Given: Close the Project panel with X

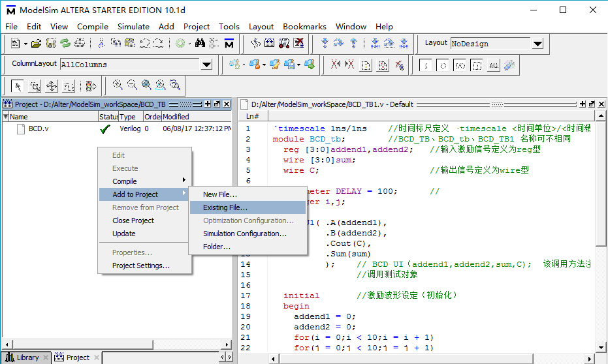Looking at the screenshot, I should (227, 104).
